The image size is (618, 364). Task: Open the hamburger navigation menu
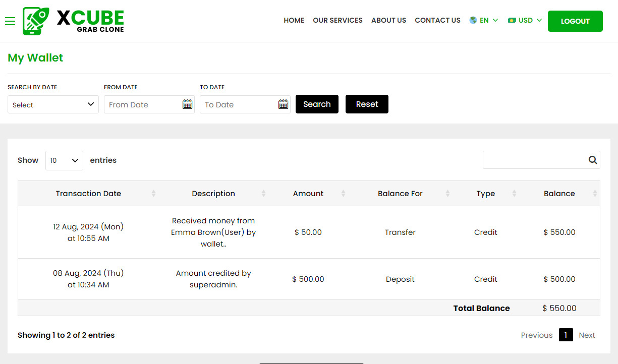click(x=10, y=21)
